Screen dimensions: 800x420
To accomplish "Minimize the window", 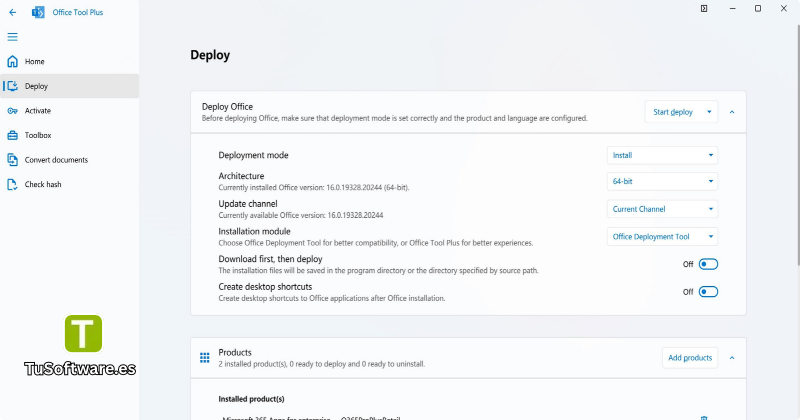I will (x=733, y=8).
